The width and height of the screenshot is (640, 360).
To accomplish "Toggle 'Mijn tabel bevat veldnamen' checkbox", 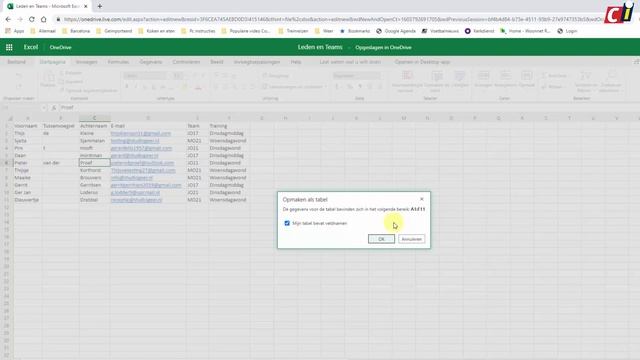I will 287,223.
